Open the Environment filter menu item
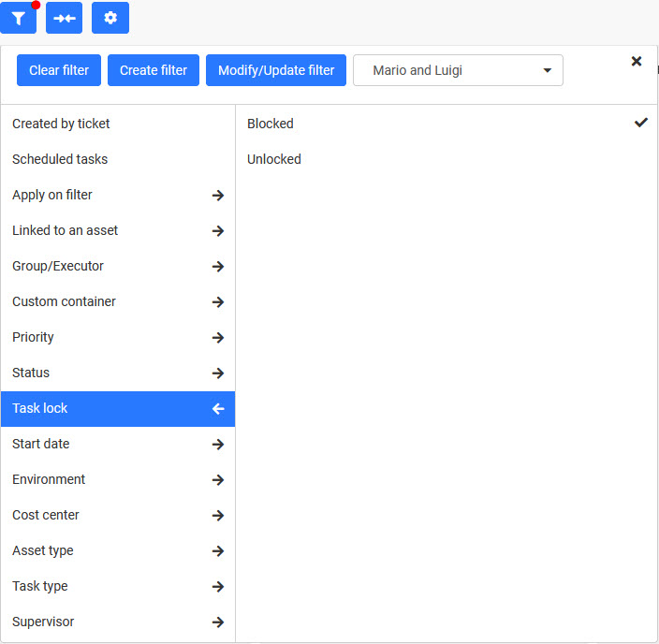Viewport: 659px width, 644px height. (118, 479)
